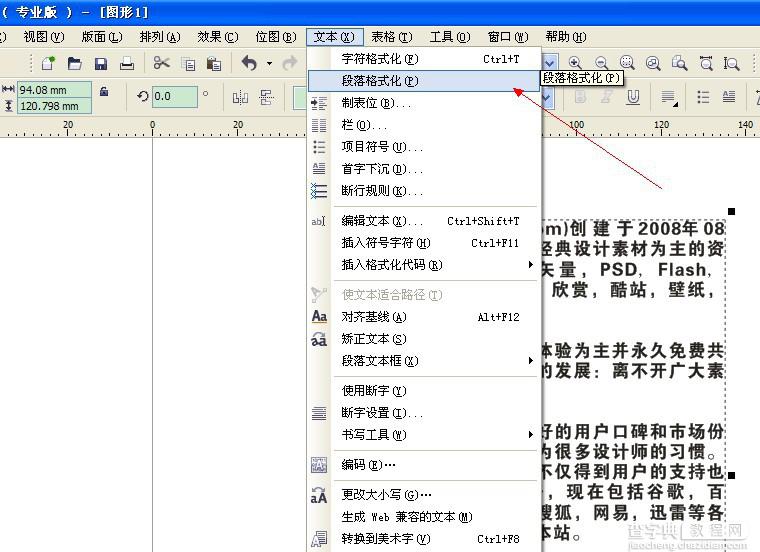Screen dimensions: 760x552
Task: Zoom to page height
Action: tap(731, 63)
